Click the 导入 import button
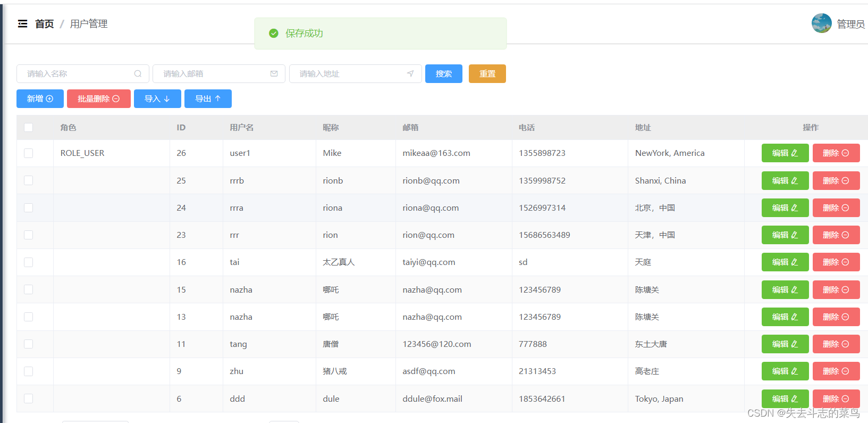Image resolution: width=868 pixels, height=423 pixels. click(157, 99)
